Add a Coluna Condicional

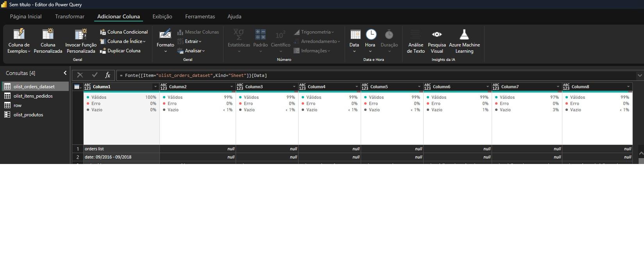tap(124, 32)
